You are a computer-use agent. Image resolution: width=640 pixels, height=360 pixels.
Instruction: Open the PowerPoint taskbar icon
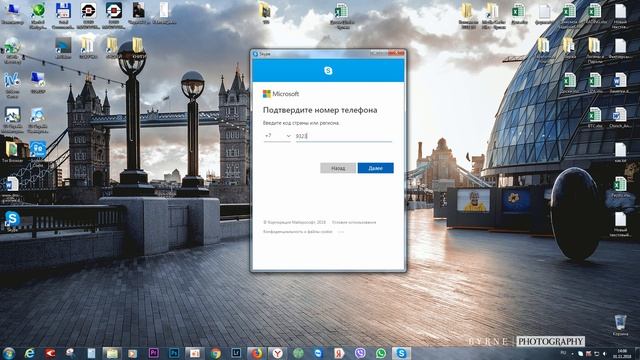(195, 353)
